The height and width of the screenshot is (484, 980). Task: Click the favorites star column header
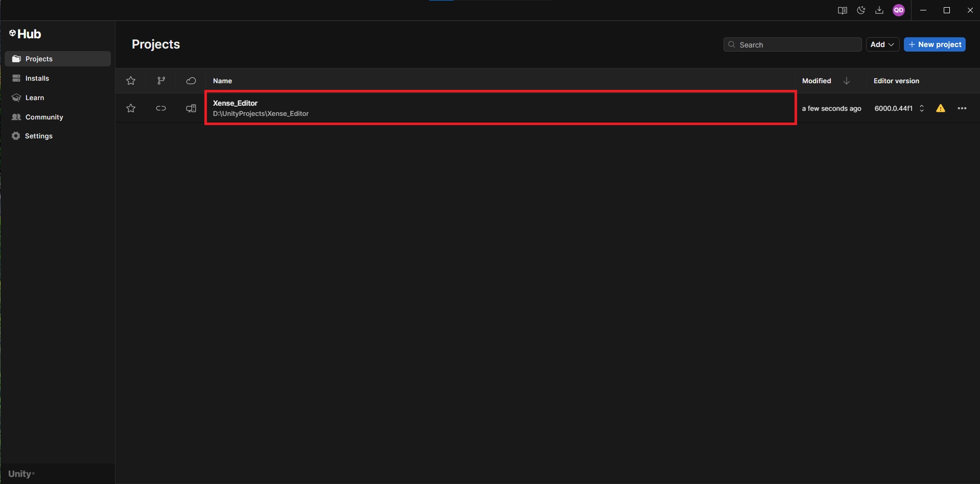(131, 81)
